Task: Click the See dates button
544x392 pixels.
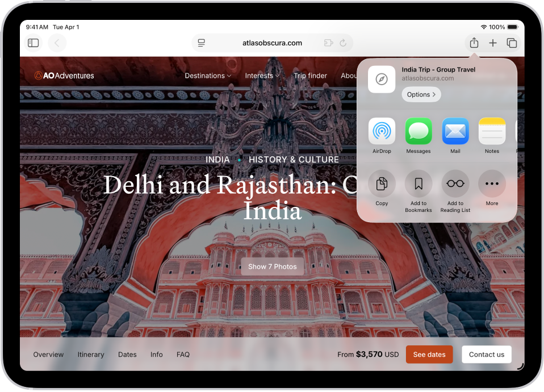Action: tap(429, 354)
